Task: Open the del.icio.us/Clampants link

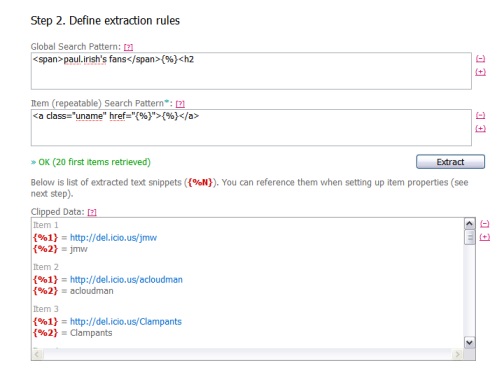Action: click(x=126, y=322)
